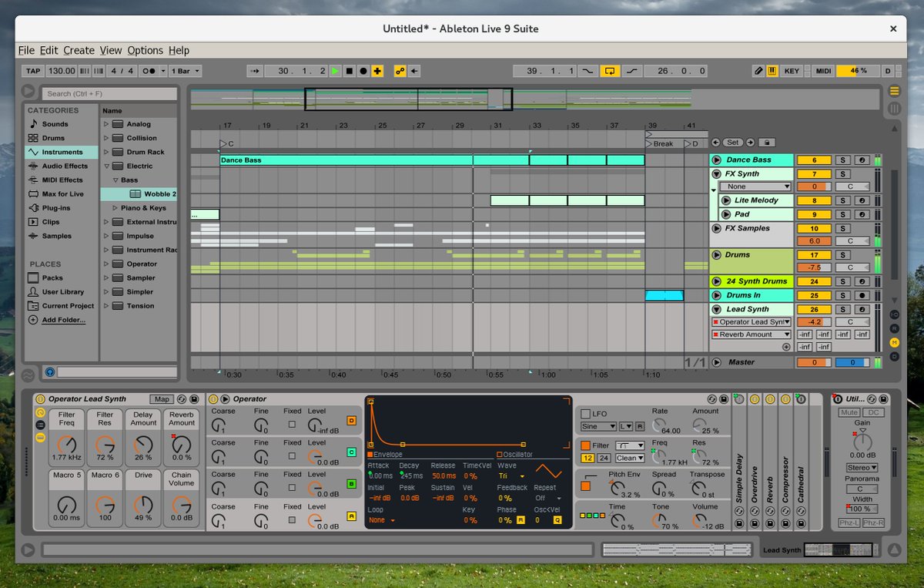Click the Play button in transport
This screenshot has width=924, height=588.
[x=335, y=71]
